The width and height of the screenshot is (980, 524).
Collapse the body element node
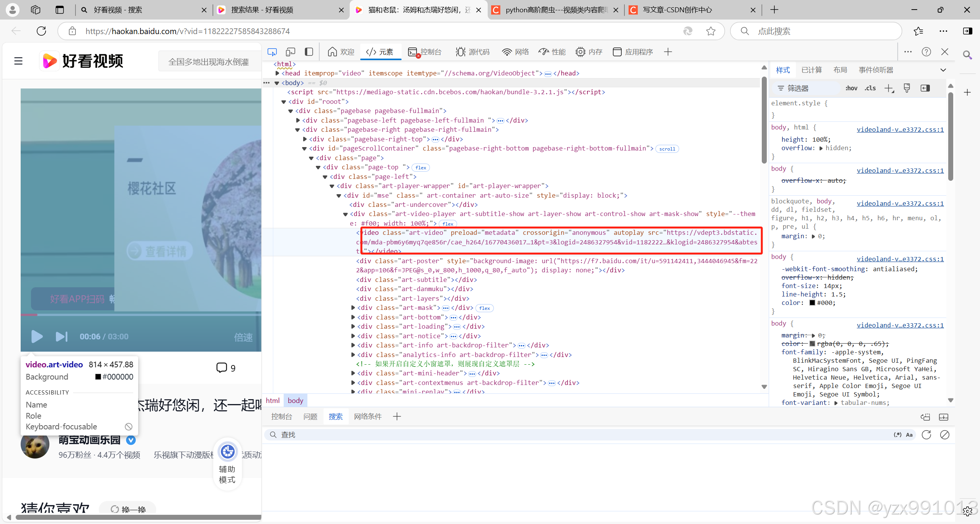277,83
